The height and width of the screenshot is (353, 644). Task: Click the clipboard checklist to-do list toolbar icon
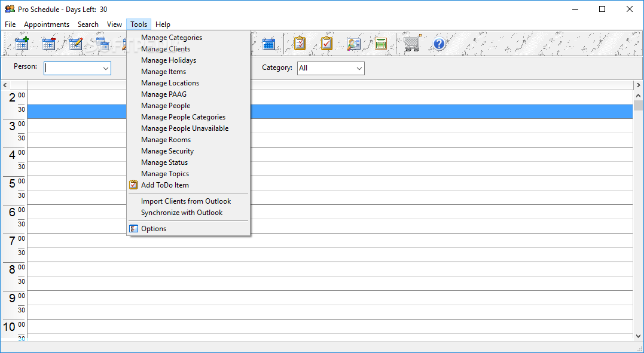(300, 44)
